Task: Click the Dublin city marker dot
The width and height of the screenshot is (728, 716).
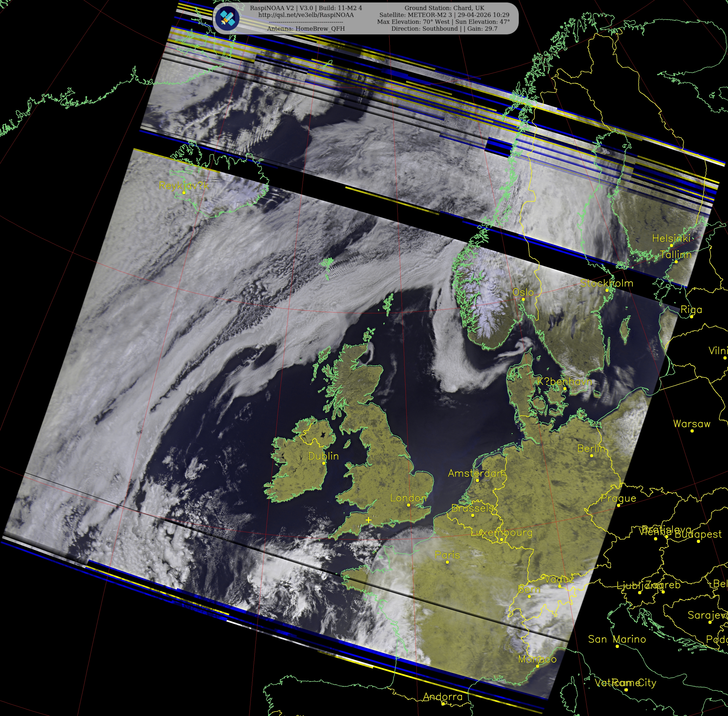Action: (324, 463)
